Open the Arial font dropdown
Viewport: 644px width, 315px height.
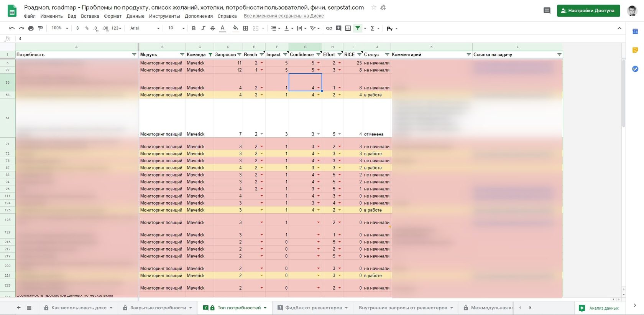(145, 28)
